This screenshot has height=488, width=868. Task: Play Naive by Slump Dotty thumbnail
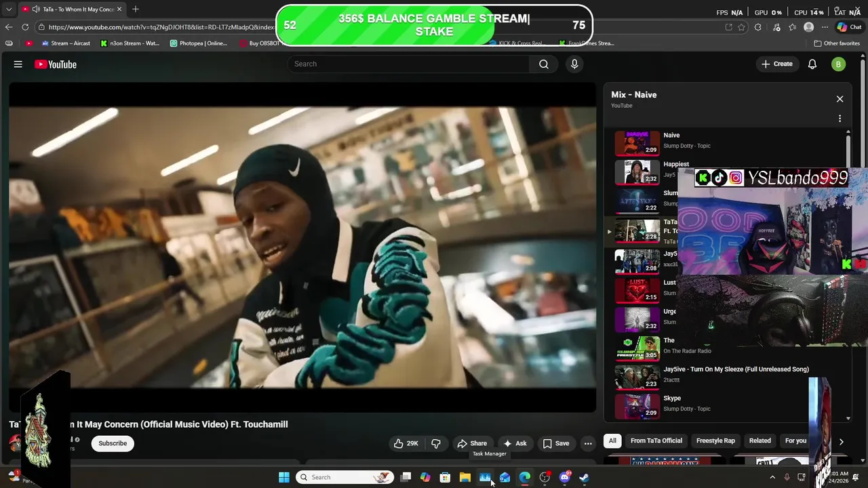click(637, 142)
